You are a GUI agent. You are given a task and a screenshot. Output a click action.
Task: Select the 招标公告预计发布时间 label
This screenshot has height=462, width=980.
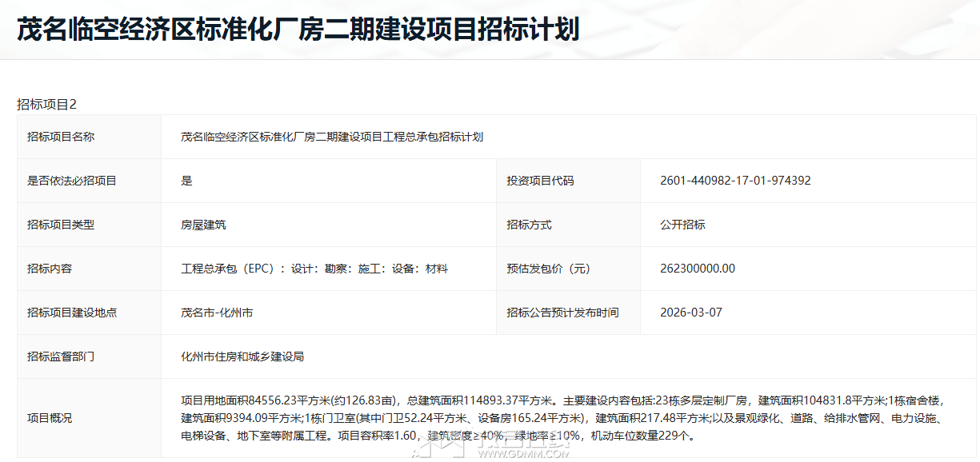click(x=562, y=313)
